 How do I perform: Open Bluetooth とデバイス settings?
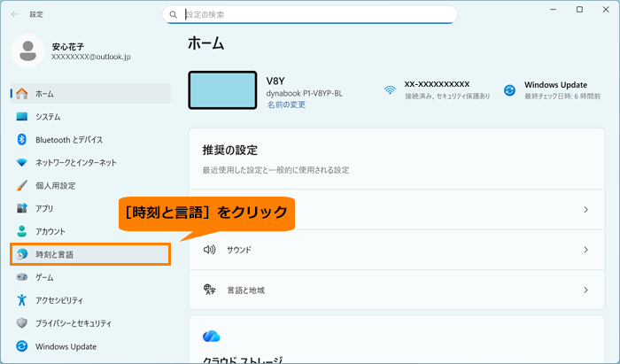click(90, 140)
